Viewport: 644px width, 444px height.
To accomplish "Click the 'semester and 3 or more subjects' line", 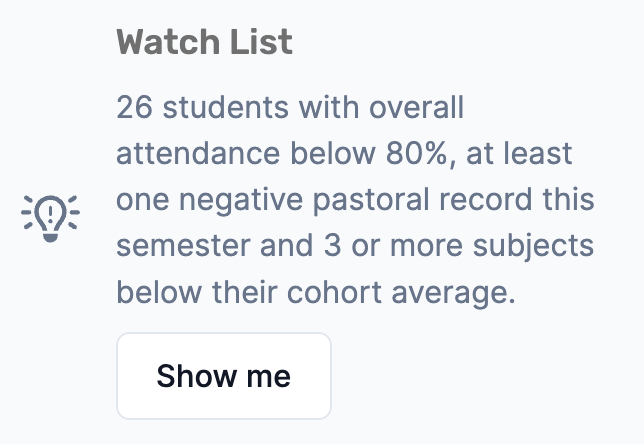I will point(355,246).
